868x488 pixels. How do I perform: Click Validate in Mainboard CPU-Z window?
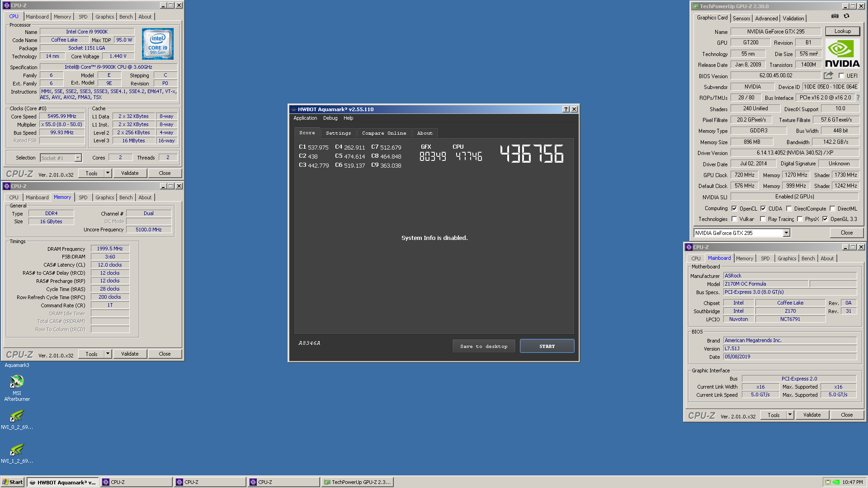point(812,415)
